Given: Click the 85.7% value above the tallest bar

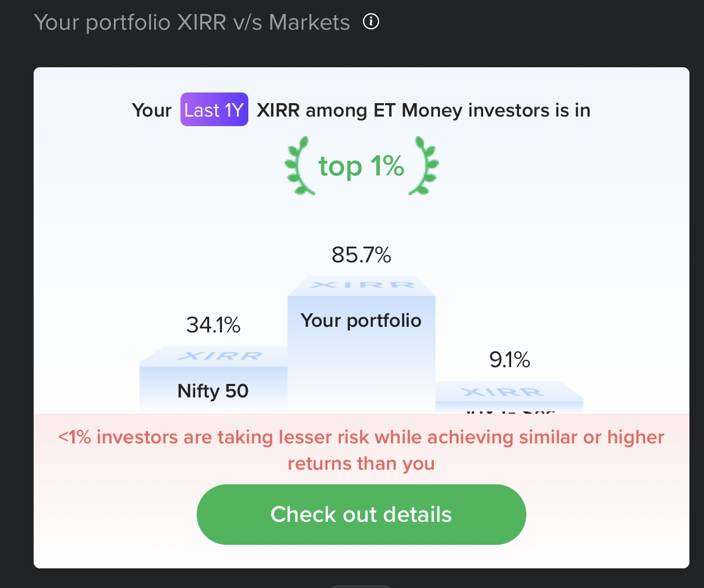Looking at the screenshot, I should [x=361, y=255].
